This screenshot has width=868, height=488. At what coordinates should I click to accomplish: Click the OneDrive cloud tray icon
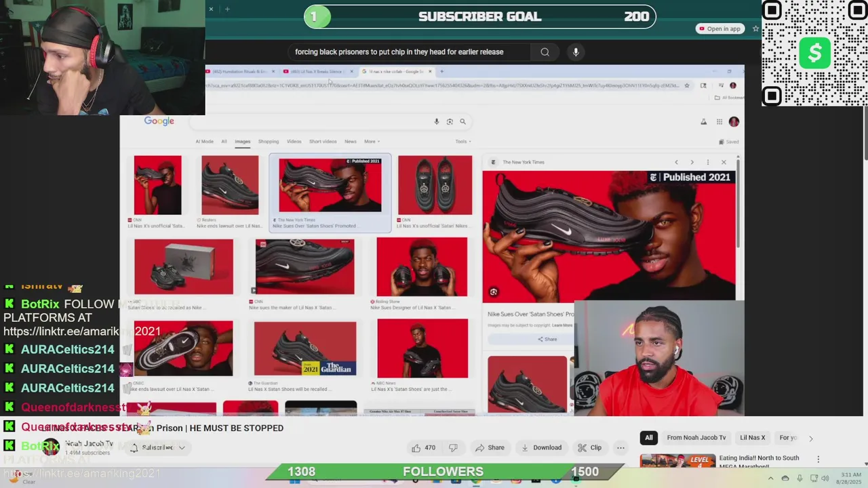pos(785,479)
